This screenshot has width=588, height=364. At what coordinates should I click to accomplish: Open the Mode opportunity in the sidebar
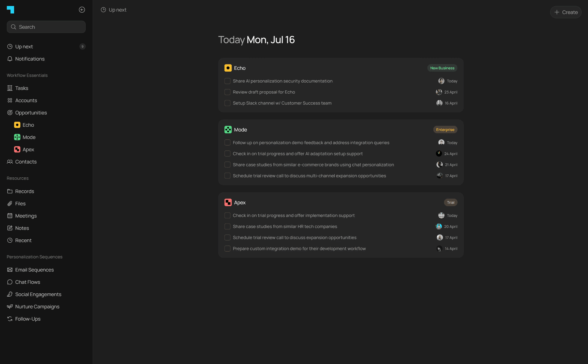29,137
